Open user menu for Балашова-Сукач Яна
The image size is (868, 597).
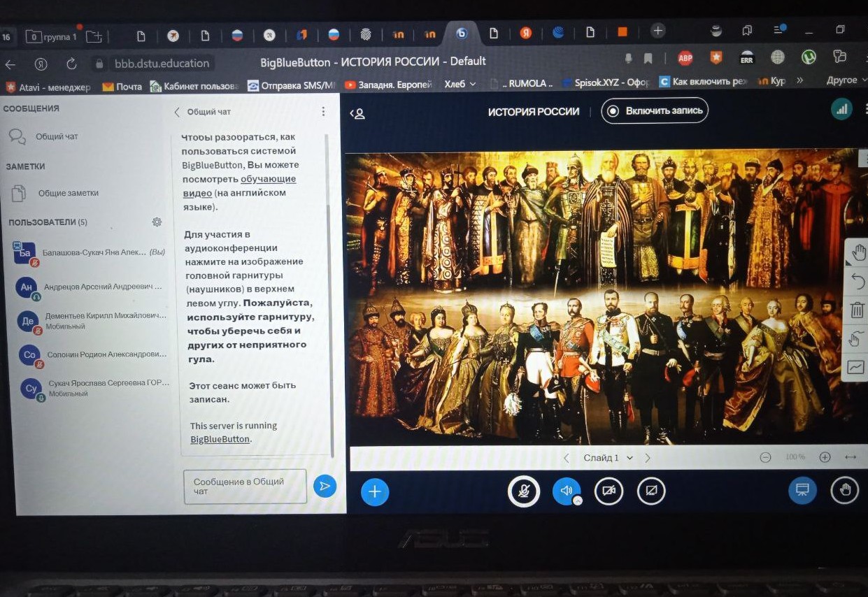click(x=89, y=252)
